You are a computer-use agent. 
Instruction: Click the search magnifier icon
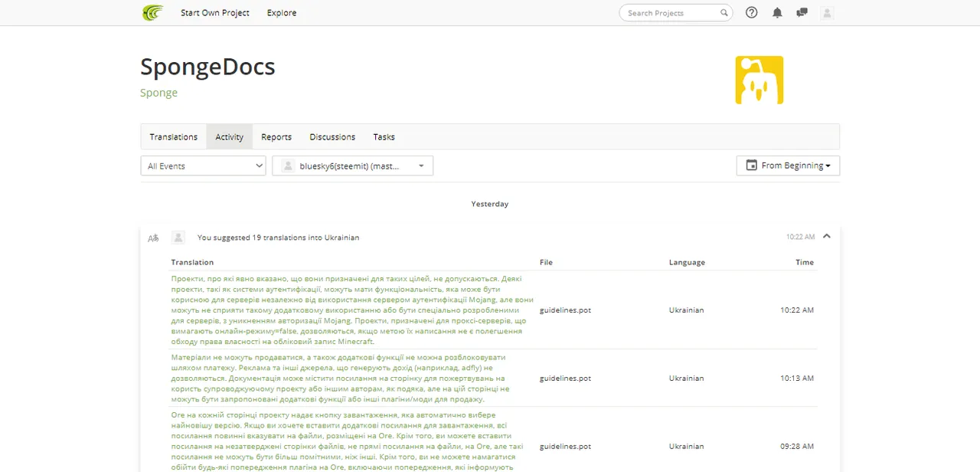(x=724, y=12)
